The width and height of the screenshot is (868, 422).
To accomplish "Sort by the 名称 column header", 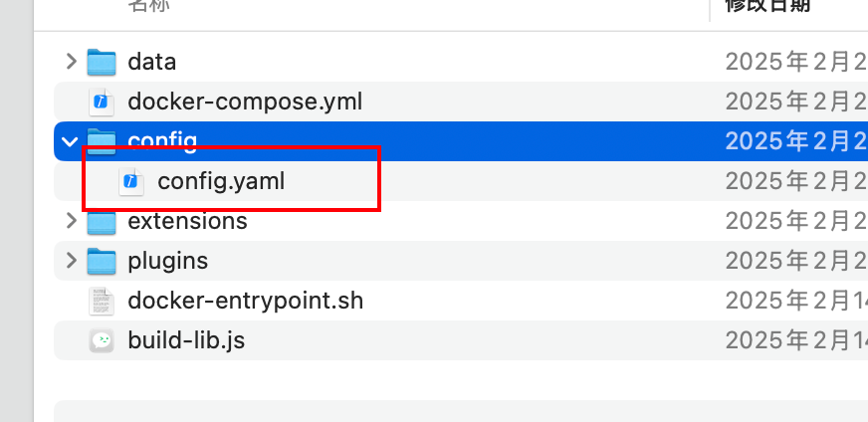I will tap(149, 6).
